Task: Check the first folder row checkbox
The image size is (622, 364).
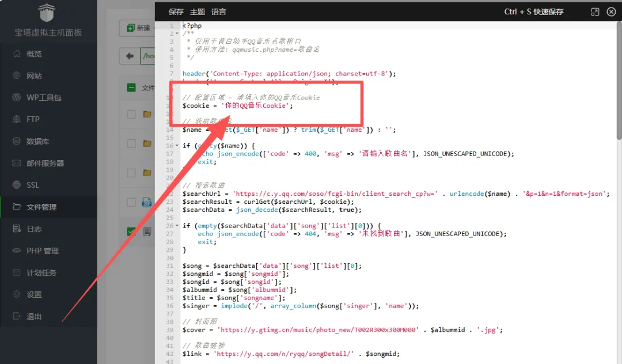Action: pos(131,114)
